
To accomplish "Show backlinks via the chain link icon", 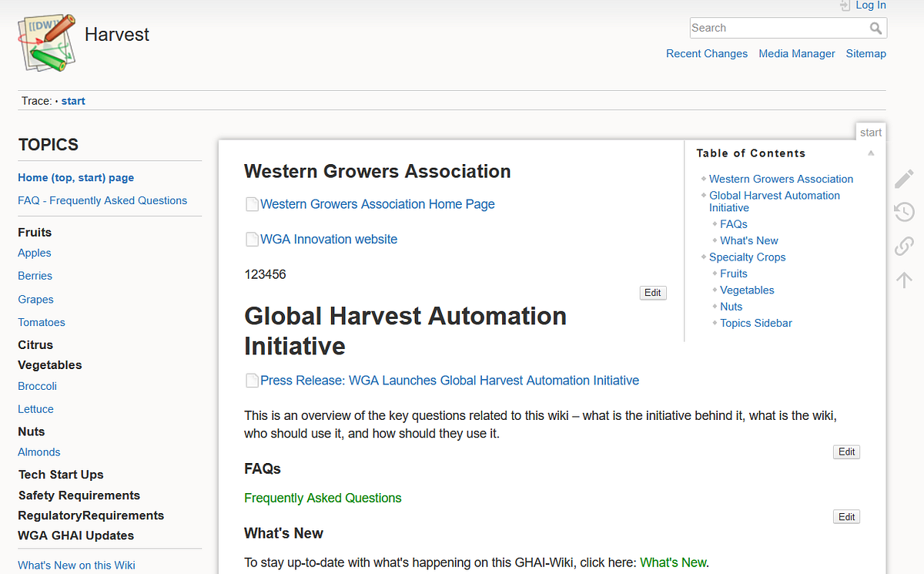I will pos(903,245).
